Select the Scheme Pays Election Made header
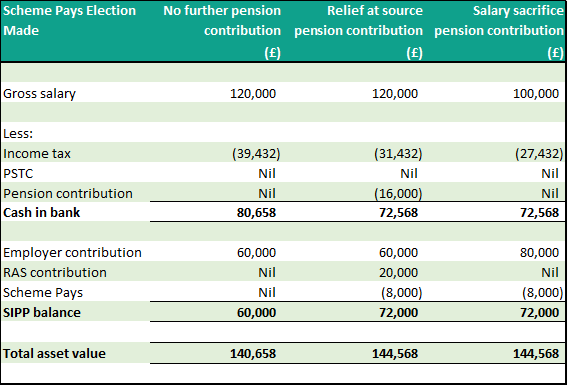The image size is (568, 386). (70, 21)
